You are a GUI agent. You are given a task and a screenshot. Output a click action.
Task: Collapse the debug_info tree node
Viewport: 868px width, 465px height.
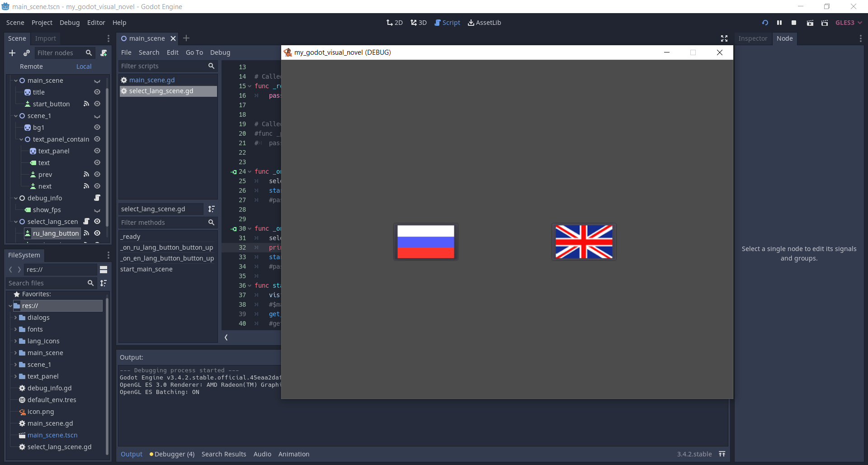[16, 198]
